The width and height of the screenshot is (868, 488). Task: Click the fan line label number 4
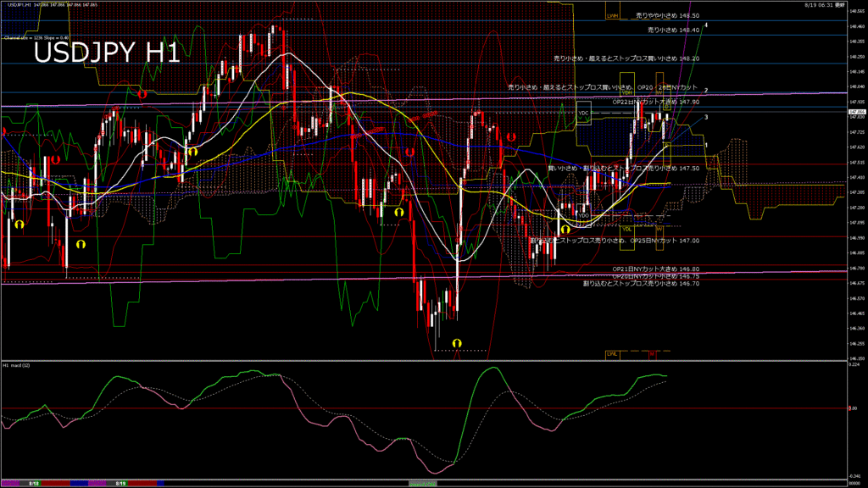[706, 25]
